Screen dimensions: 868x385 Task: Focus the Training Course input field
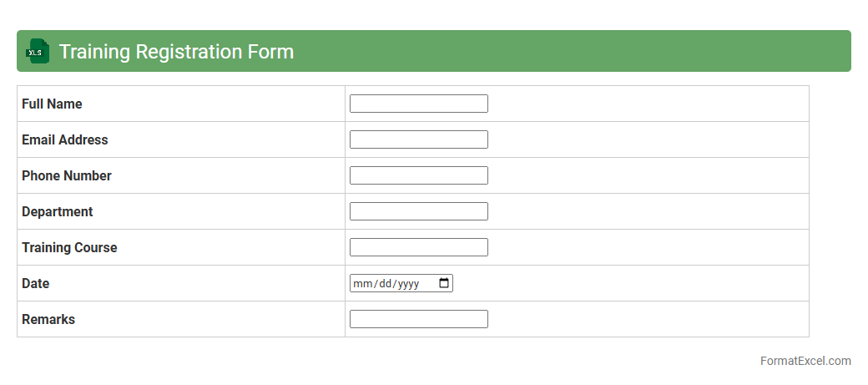tap(418, 247)
